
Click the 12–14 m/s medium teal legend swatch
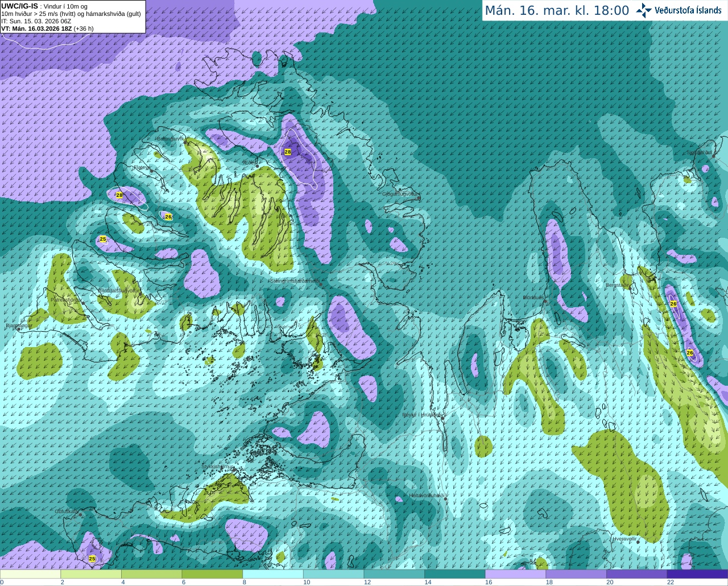click(x=394, y=574)
